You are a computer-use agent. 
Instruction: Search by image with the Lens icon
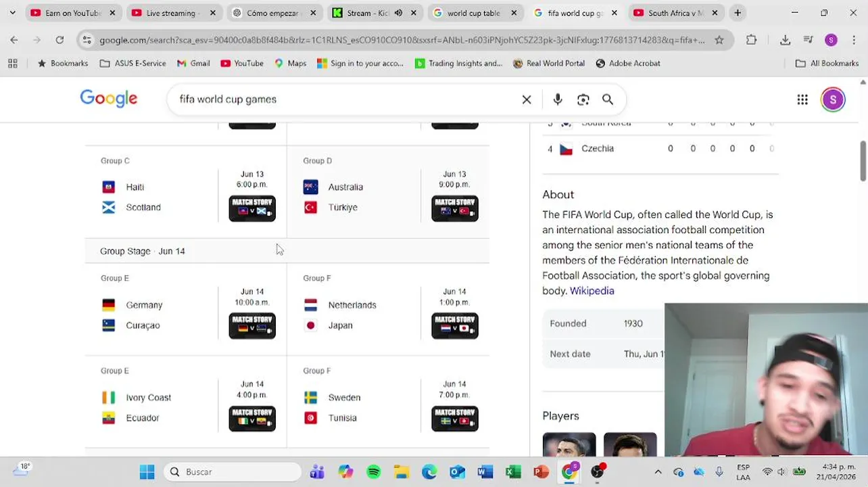coord(583,99)
